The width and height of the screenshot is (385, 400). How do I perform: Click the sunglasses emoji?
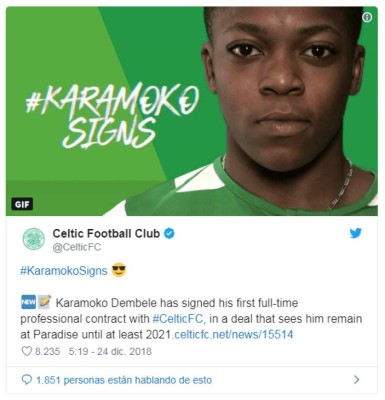(119, 270)
